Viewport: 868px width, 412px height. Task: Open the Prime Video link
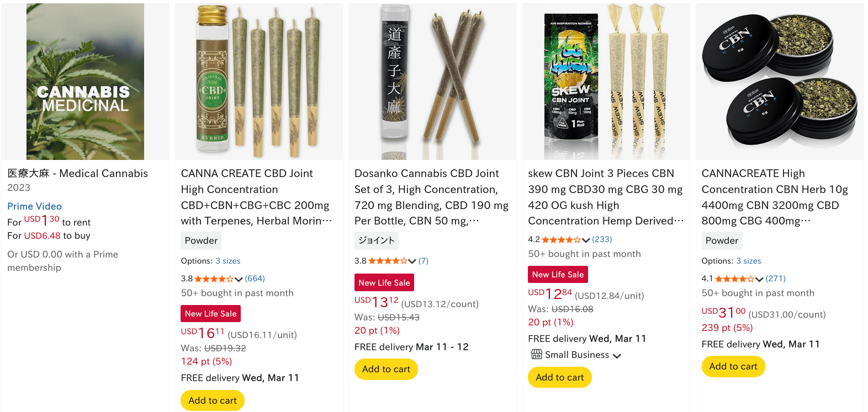point(34,206)
